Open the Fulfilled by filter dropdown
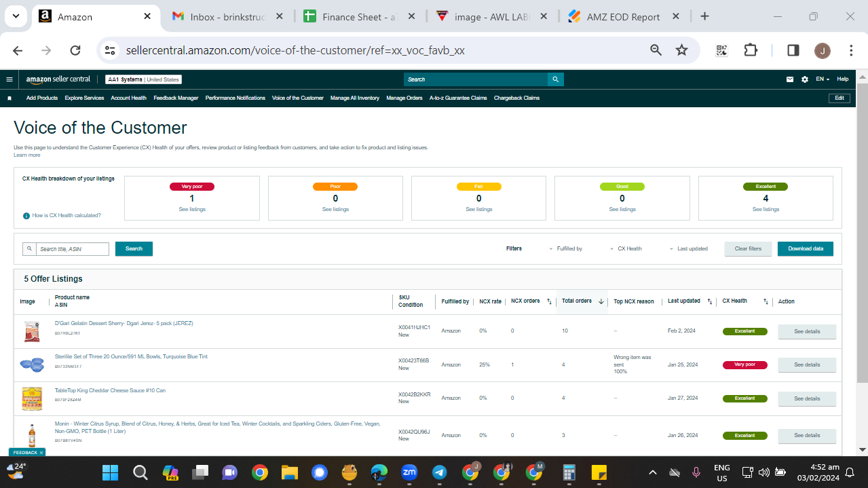This screenshot has height=488, width=868. point(565,248)
